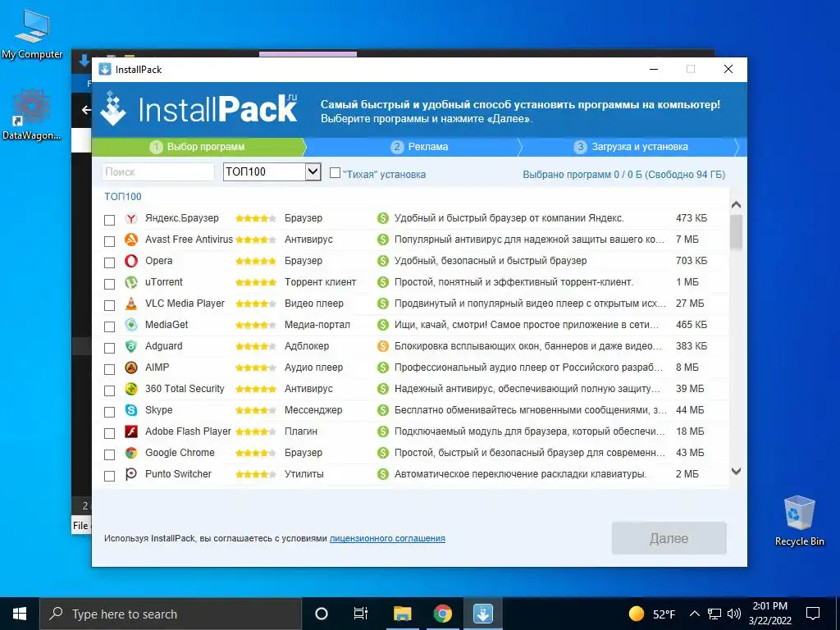
Task: Click the AIMP program icon
Action: click(x=131, y=367)
